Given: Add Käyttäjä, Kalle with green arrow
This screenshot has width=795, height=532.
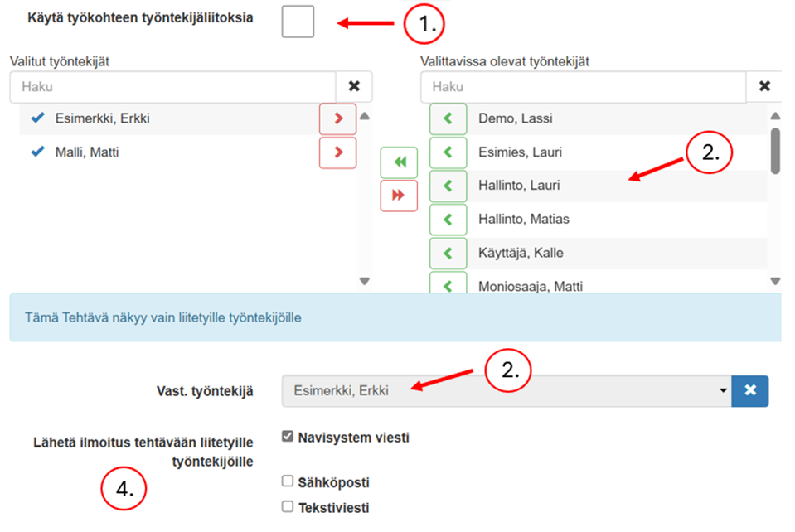Looking at the screenshot, I should pyautogui.click(x=448, y=253).
